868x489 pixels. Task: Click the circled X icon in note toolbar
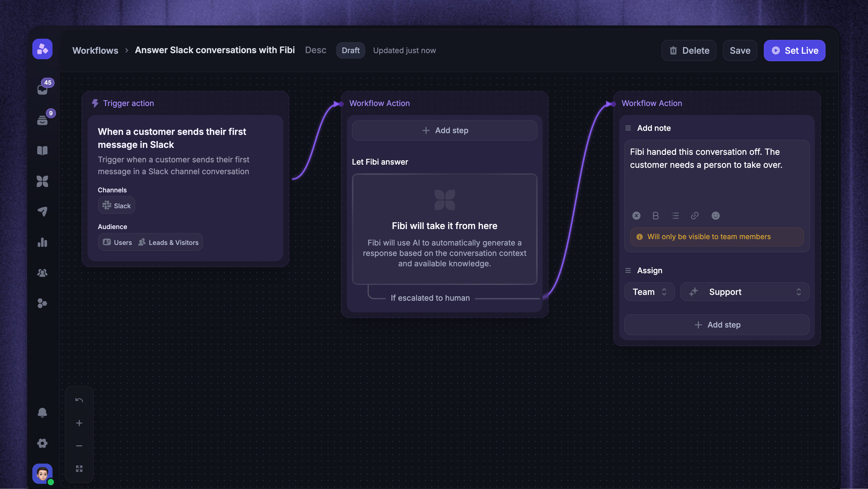pos(636,216)
